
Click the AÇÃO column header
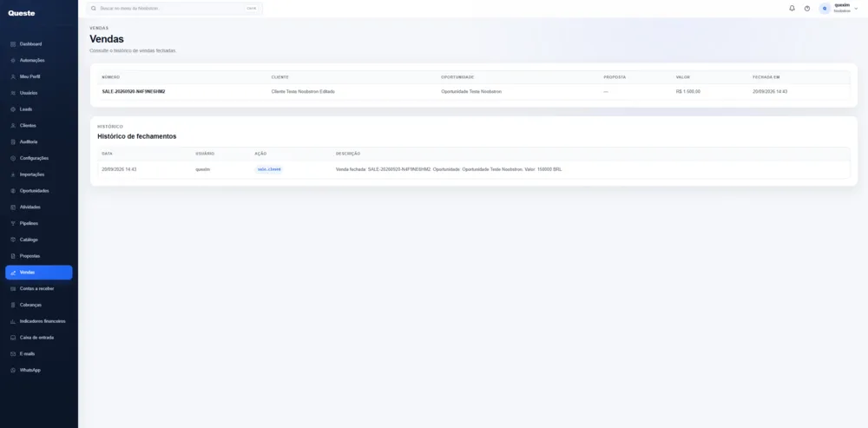click(x=260, y=154)
